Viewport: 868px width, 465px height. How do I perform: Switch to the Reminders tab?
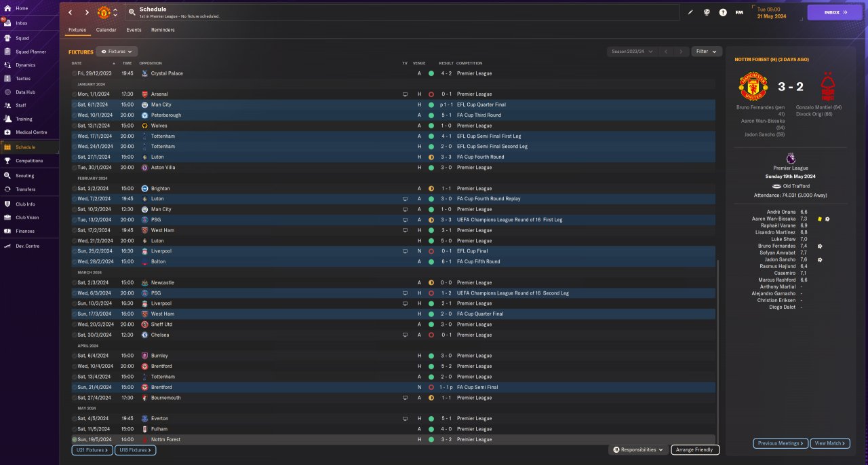(163, 30)
